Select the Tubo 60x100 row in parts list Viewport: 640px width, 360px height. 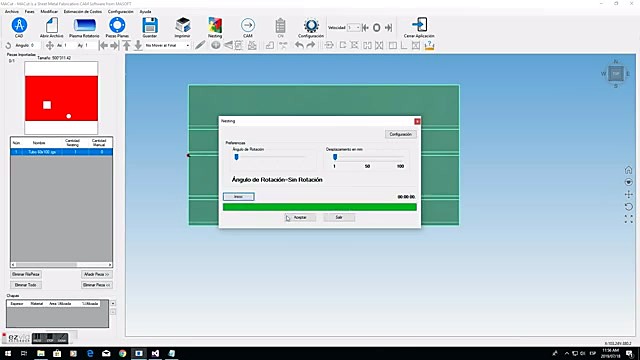(61, 152)
